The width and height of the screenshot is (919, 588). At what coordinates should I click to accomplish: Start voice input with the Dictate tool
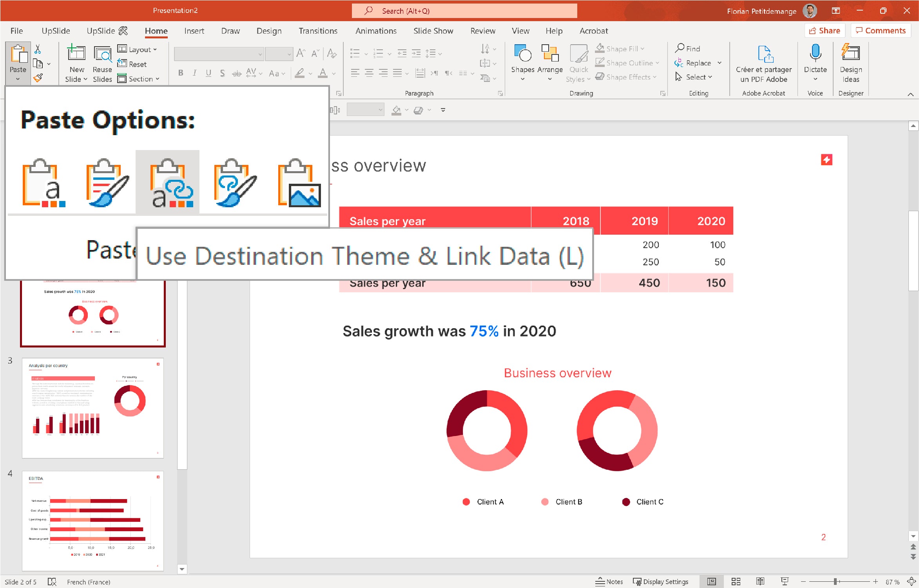coord(815,63)
